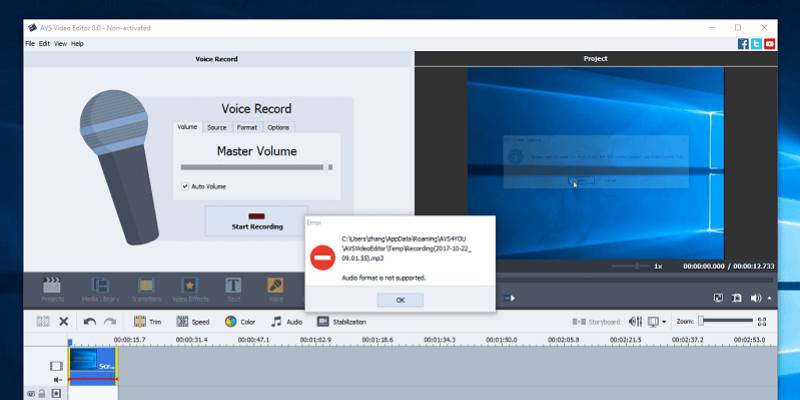Click the Audio format not supported message
Image resolution: width=800 pixels, height=400 pixels.
383,278
